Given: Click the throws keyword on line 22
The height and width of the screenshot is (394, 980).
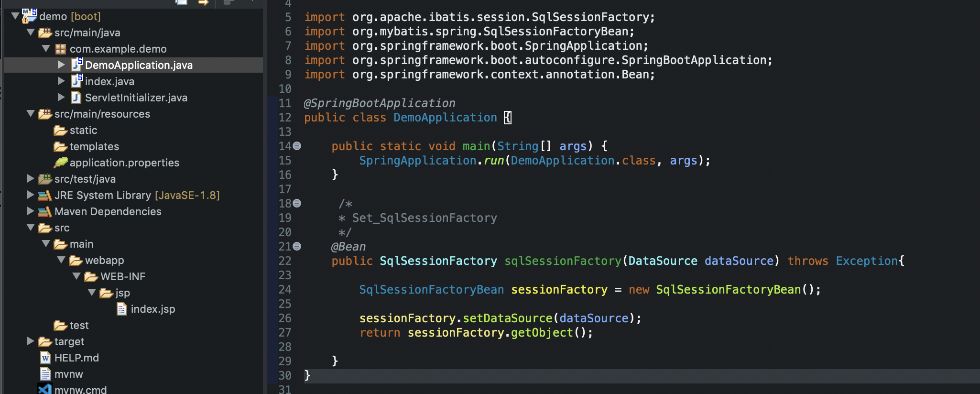Looking at the screenshot, I should [808, 261].
